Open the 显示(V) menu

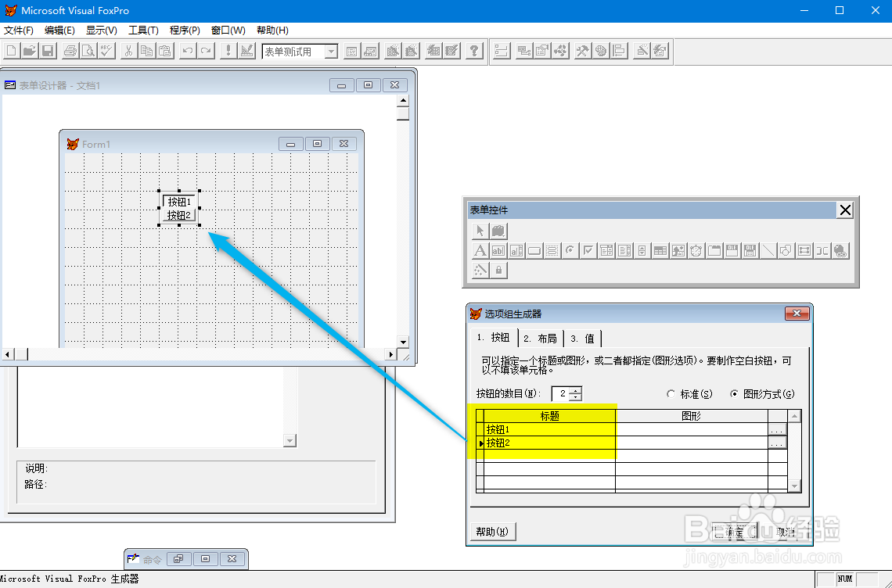[101, 30]
